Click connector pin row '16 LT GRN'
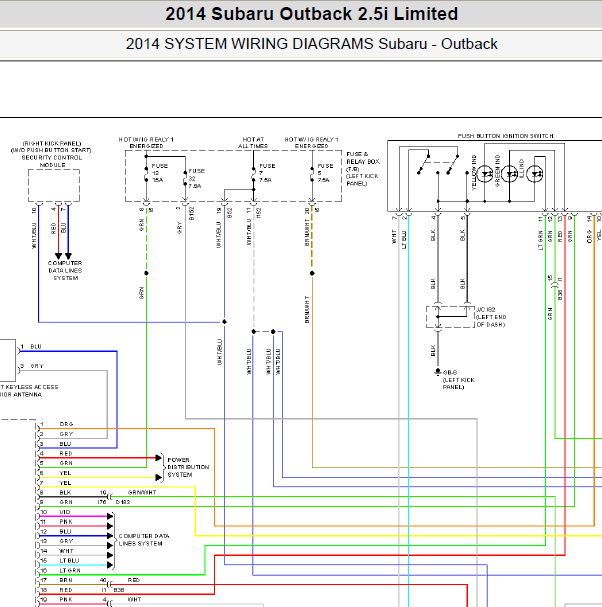602x607 pixels. click(60, 571)
